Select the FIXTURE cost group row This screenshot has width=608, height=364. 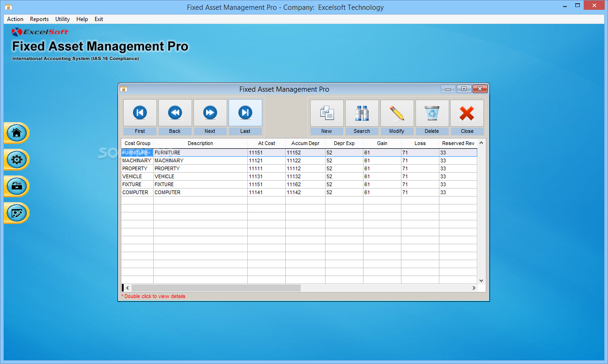[x=299, y=184]
